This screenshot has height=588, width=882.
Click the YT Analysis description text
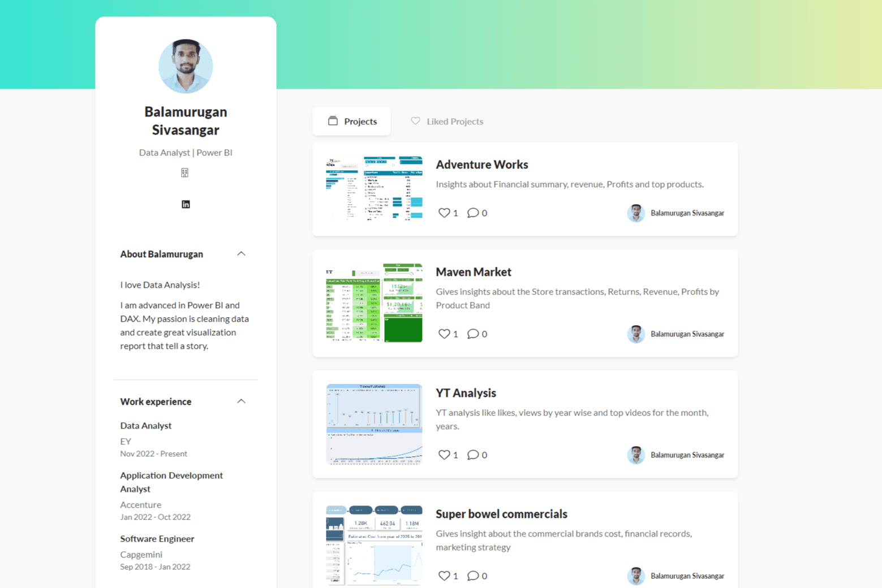pos(572,420)
